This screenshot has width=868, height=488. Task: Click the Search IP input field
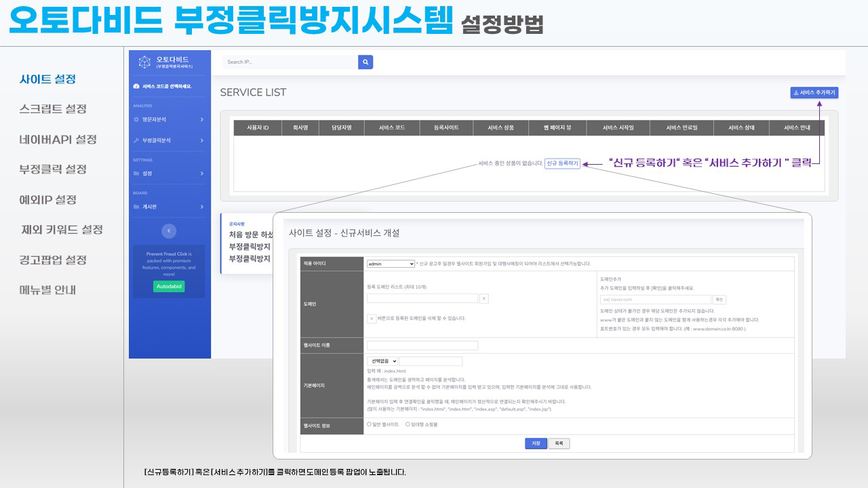point(290,62)
